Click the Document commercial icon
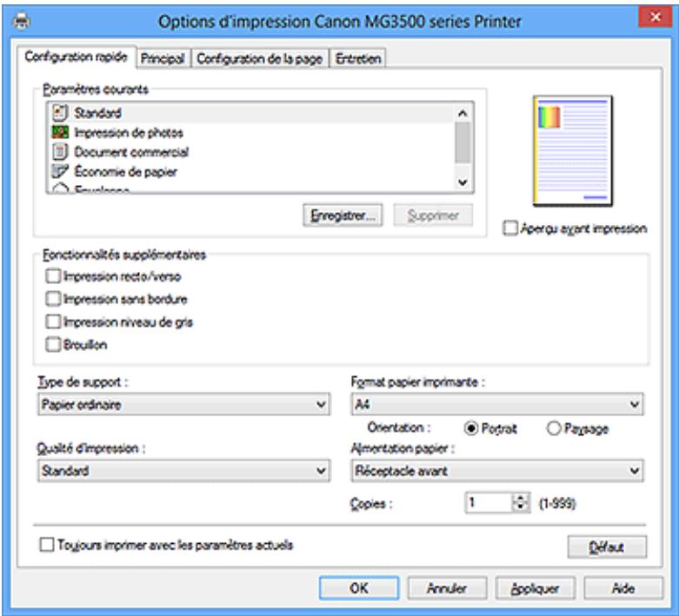The image size is (679, 616). pos(60,151)
